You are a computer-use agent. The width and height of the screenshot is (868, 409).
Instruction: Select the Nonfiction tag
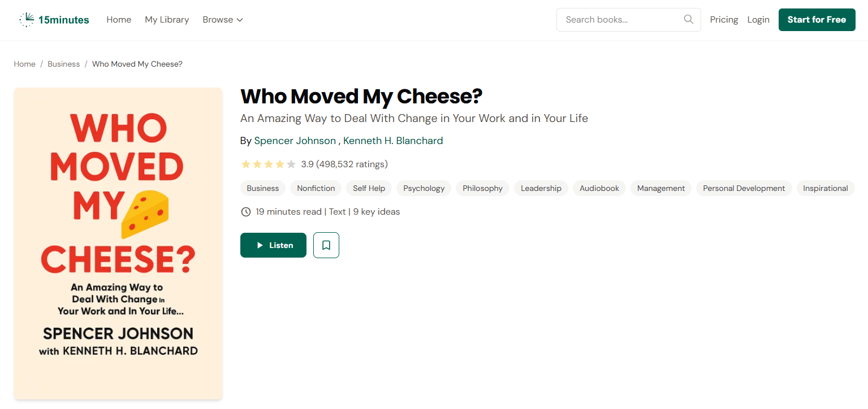316,188
